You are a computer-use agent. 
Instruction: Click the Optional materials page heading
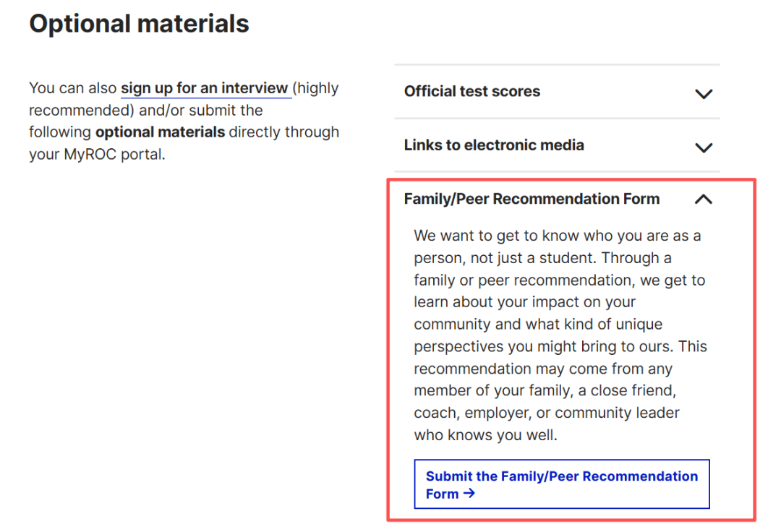139,24
